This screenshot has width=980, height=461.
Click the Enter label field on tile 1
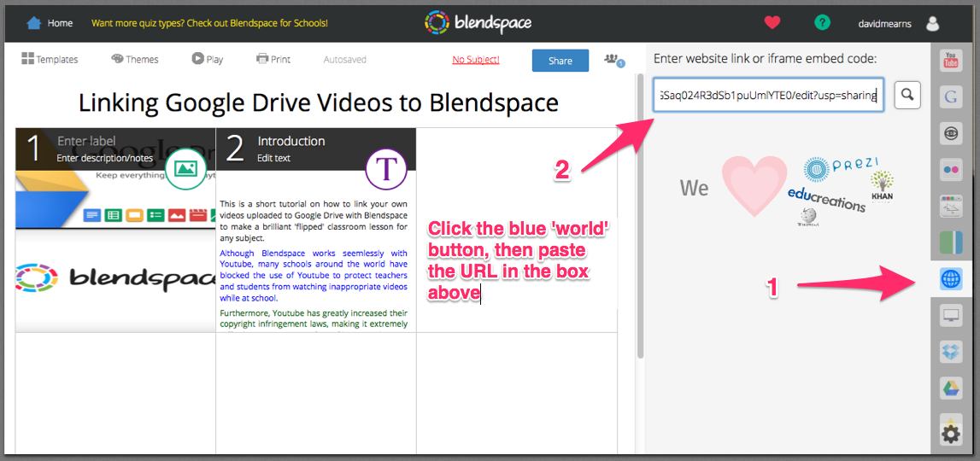pyautogui.click(x=86, y=141)
